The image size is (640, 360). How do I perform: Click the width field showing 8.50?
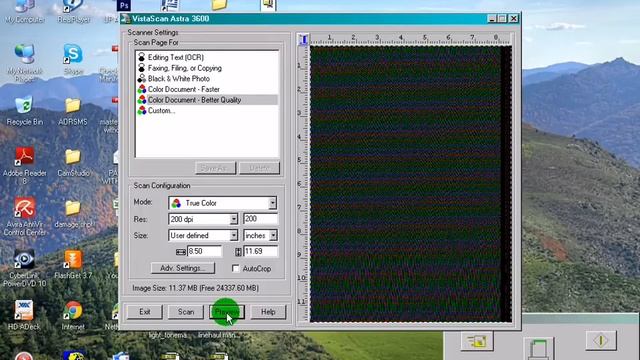(x=204, y=251)
